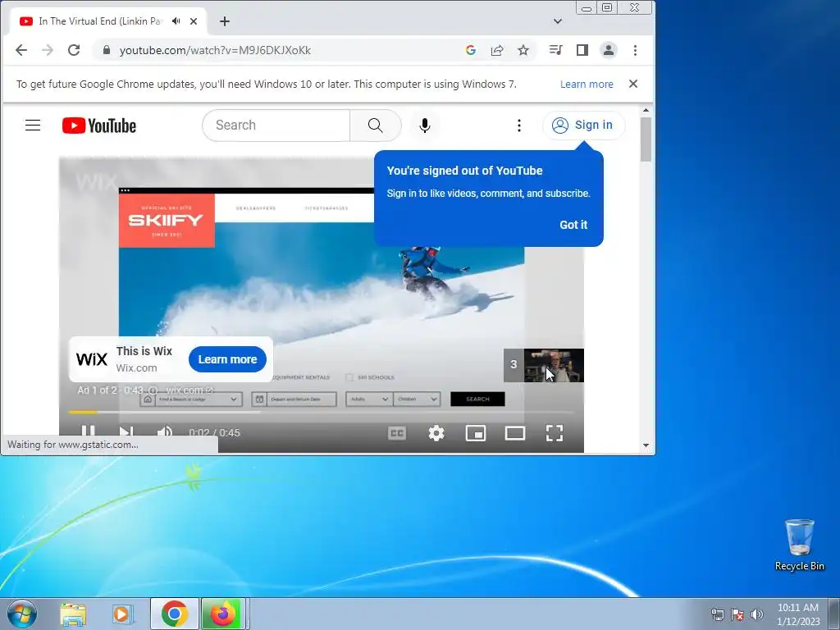Open Windows Start menu
This screenshot has width=840, height=630.
22,614
